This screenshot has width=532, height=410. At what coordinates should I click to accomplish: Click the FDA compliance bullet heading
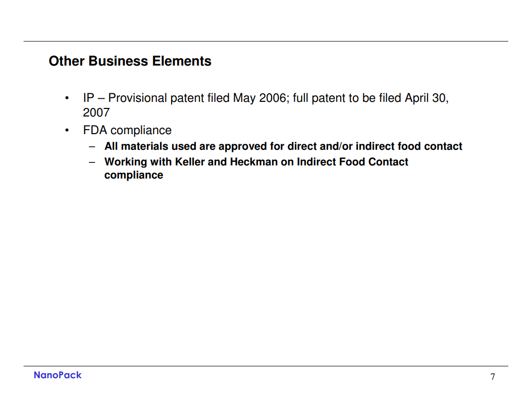pos(127,130)
